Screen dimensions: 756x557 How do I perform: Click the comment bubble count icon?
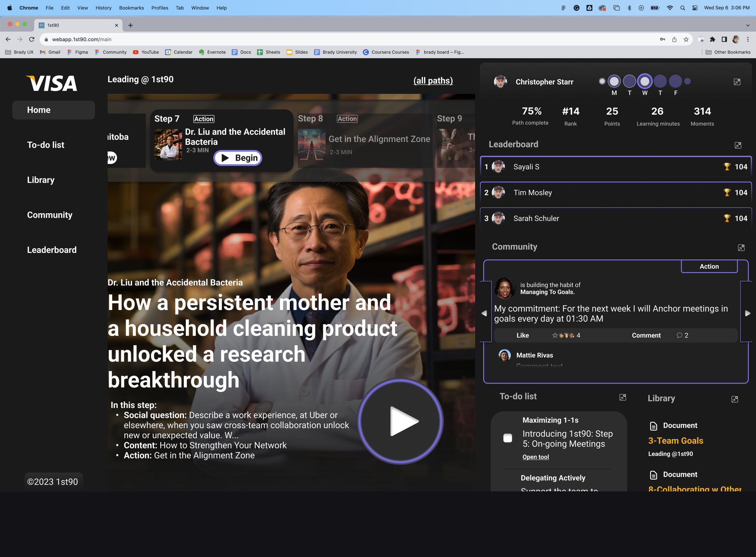point(679,335)
